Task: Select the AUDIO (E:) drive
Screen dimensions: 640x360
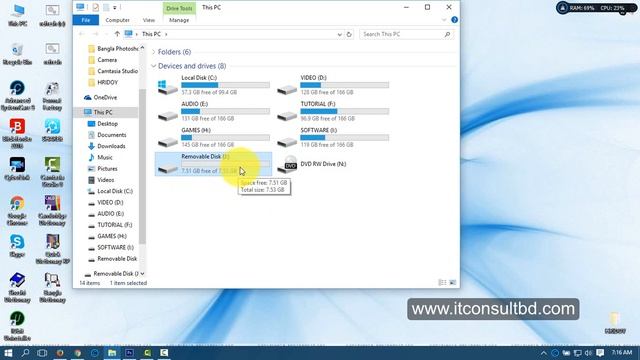Action: tap(213, 111)
